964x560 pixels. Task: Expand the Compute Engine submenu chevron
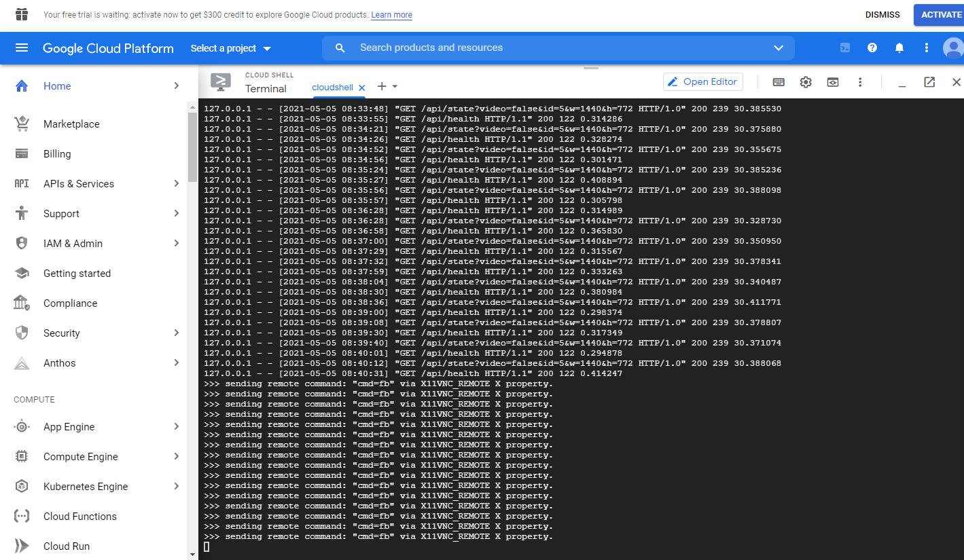(x=177, y=457)
